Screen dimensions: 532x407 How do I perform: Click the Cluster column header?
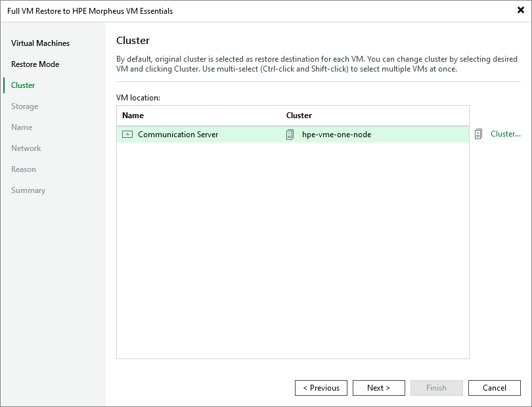point(299,115)
